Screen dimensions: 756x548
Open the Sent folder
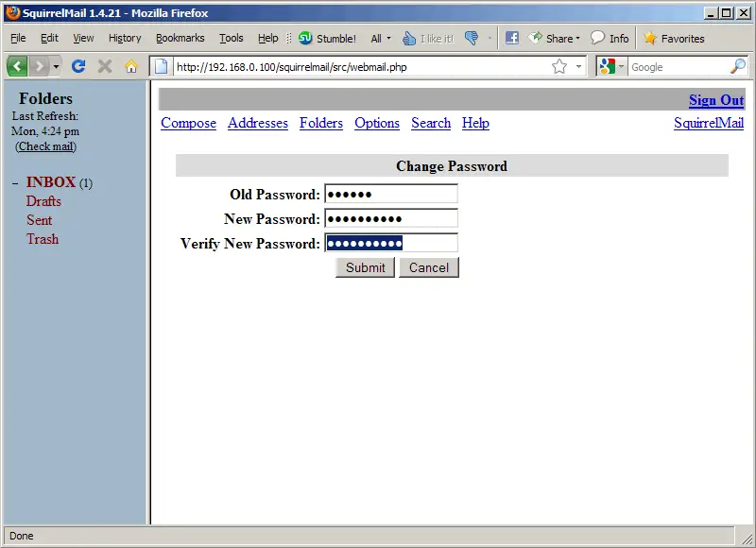tap(39, 220)
